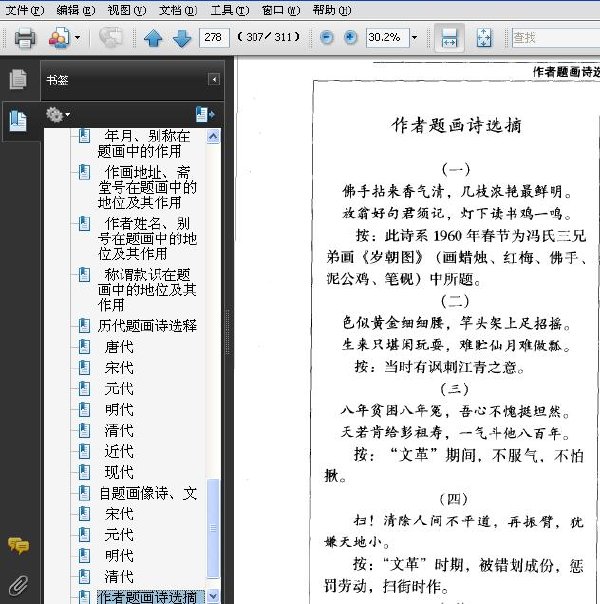
Task: Open bookmark 近代
Action: [x=119, y=451]
